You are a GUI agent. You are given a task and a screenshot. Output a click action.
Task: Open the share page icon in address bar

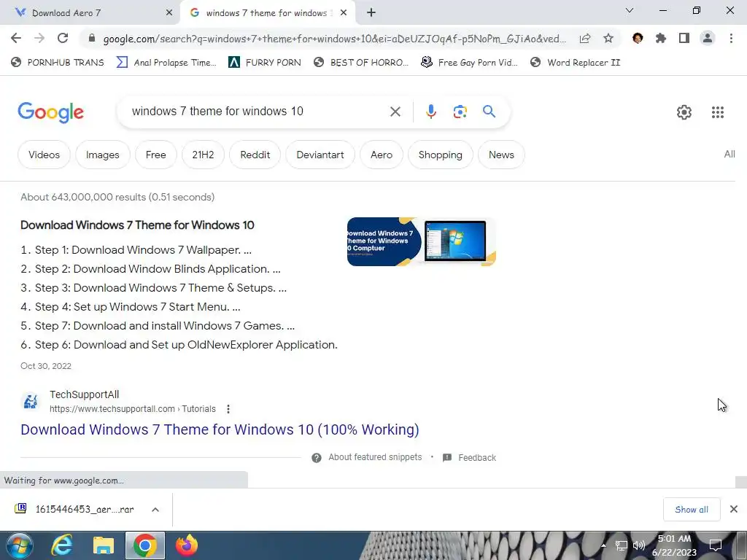click(585, 39)
